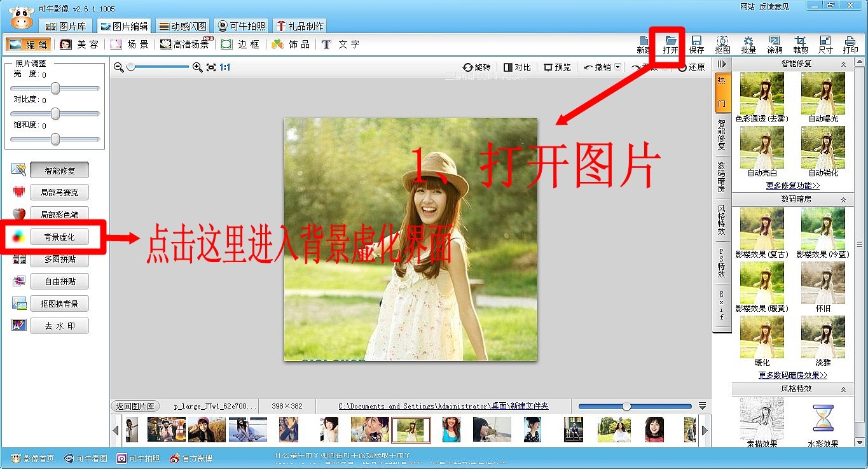Open the 批量 batch processing tool
Image resolution: width=868 pixels, height=469 pixels.
748,45
